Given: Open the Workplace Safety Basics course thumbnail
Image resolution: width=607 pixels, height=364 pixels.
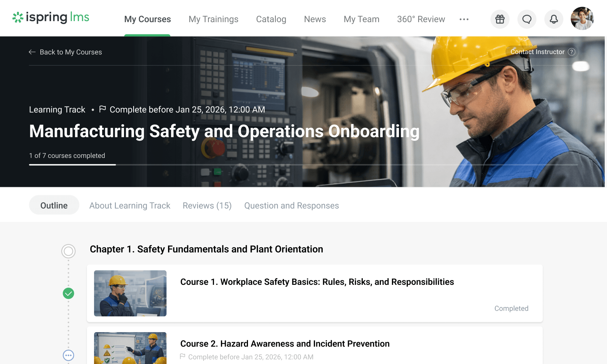Looking at the screenshot, I should point(130,293).
